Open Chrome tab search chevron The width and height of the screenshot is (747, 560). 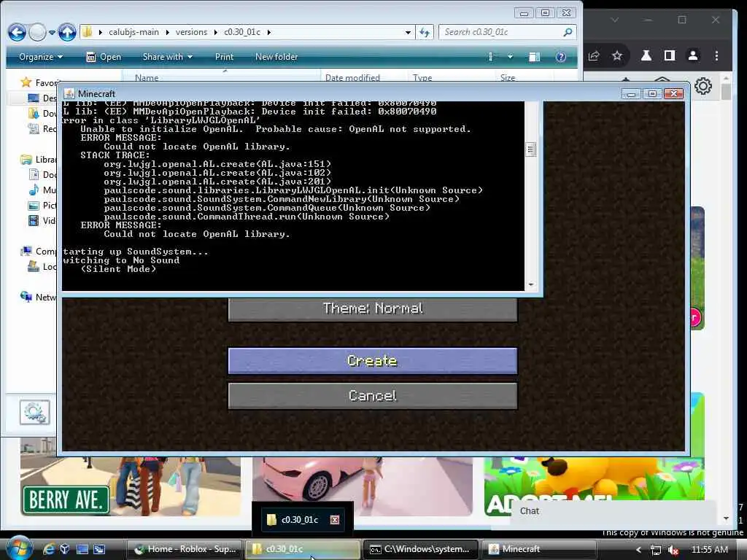615,20
